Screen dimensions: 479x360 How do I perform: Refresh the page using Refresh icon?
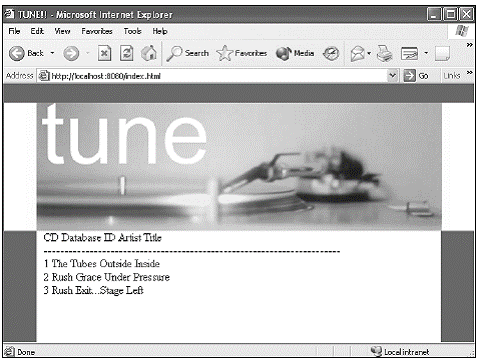coord(127,53)
